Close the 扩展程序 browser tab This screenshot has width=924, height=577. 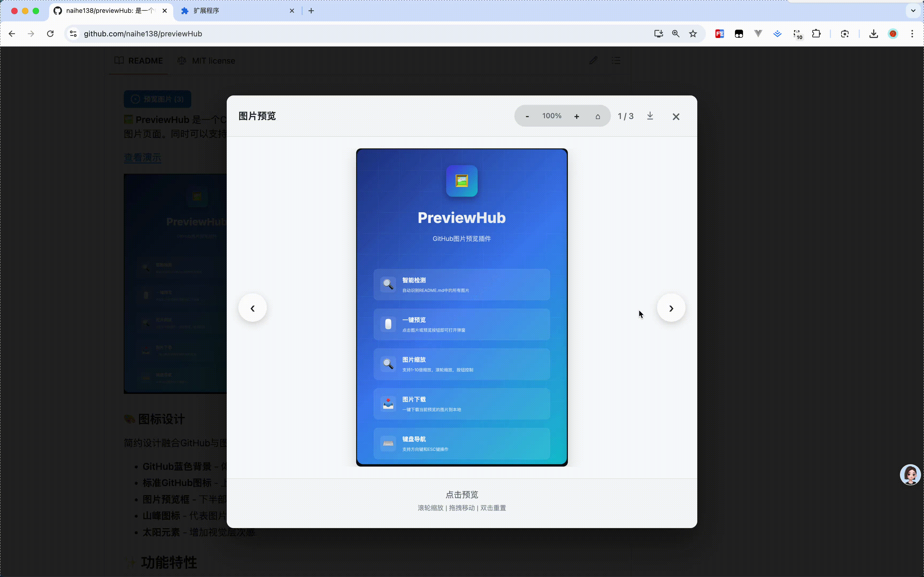(292, 11)
